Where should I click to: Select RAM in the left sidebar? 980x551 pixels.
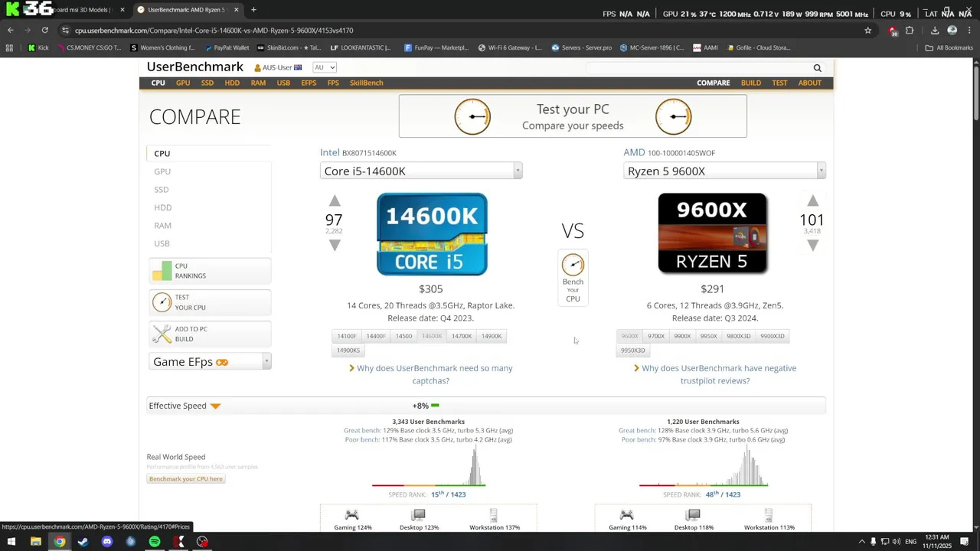click(x=162, y=226)
